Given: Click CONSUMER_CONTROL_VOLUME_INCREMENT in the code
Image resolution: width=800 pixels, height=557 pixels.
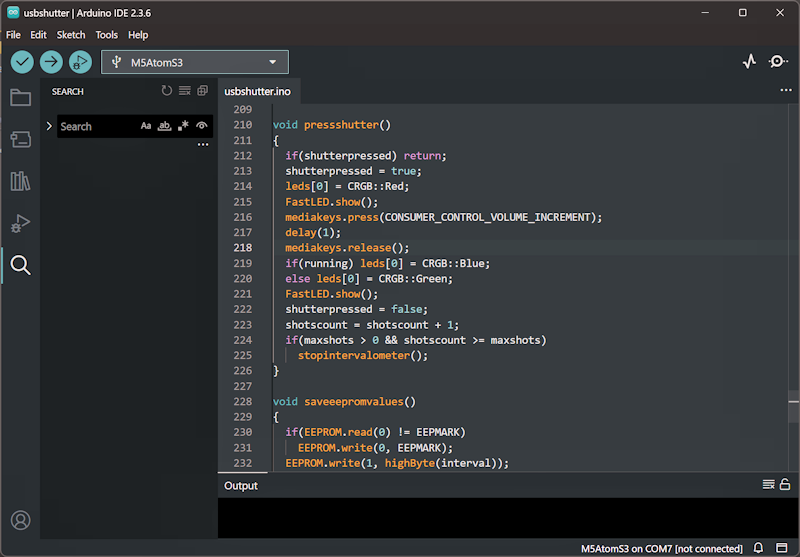Looking at the screenshot, I should point(488,217).
